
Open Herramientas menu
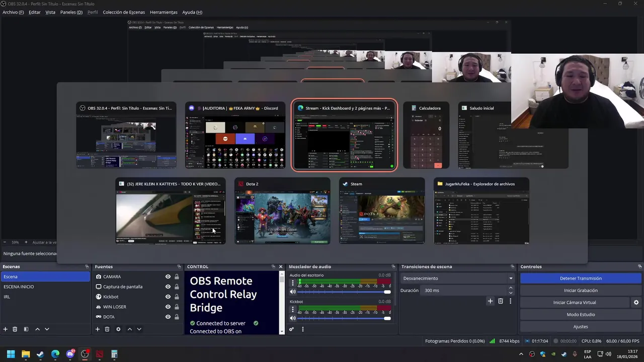[x=164, y=12]
